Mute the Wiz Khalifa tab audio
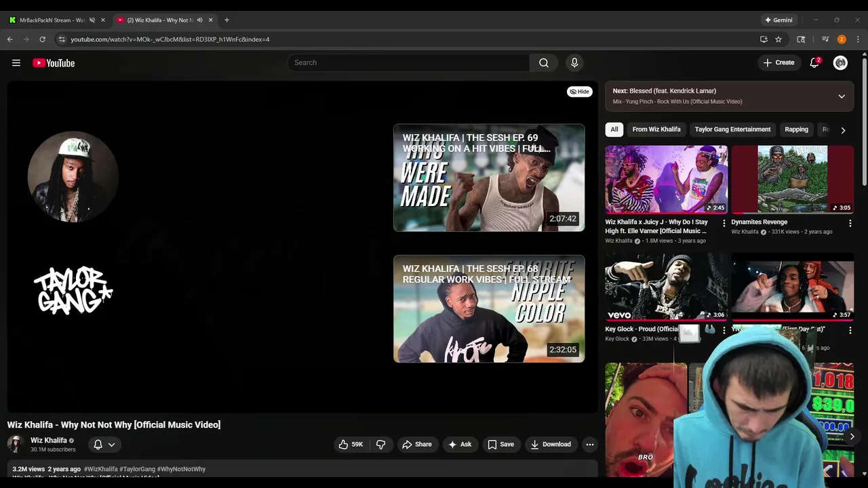The height and width of the screenshot is (488, 868). [199, 20]
